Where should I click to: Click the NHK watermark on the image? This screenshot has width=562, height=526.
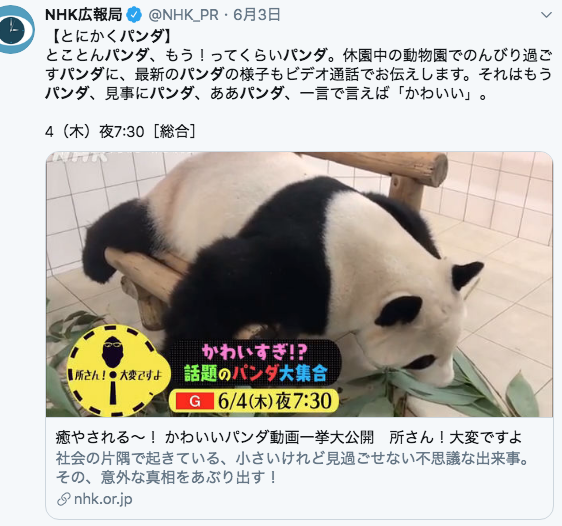(81, 157)
